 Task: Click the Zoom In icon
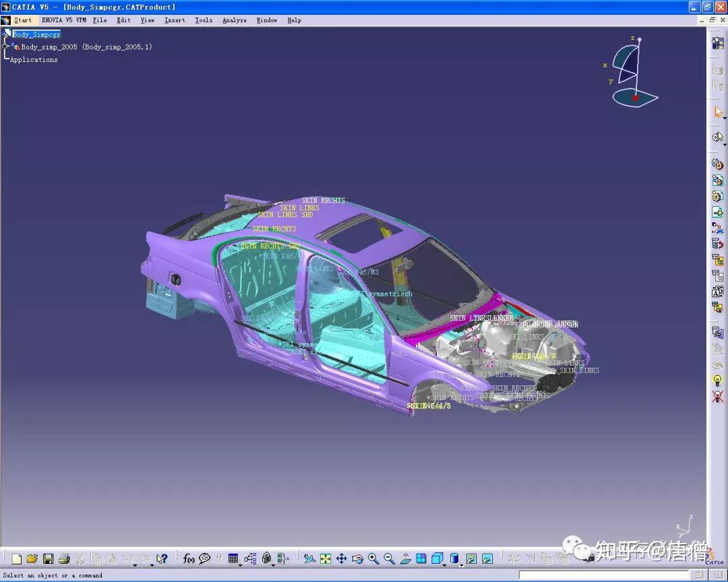coord(372,558)
